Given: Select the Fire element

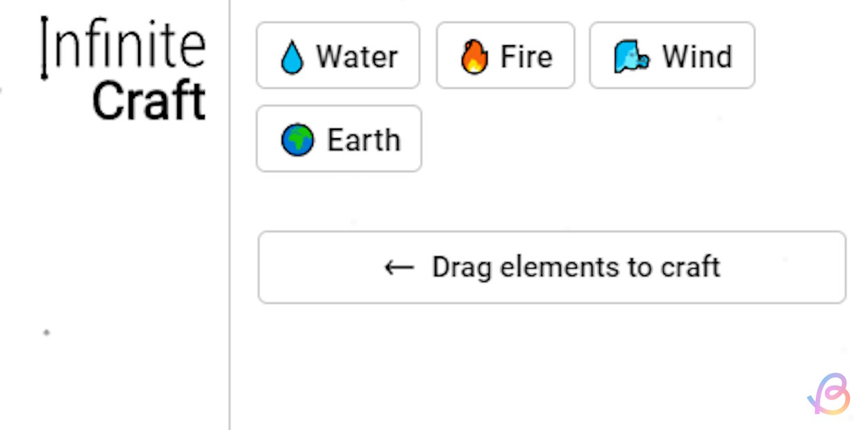Looking at the screenshot, I should [506, 56].
